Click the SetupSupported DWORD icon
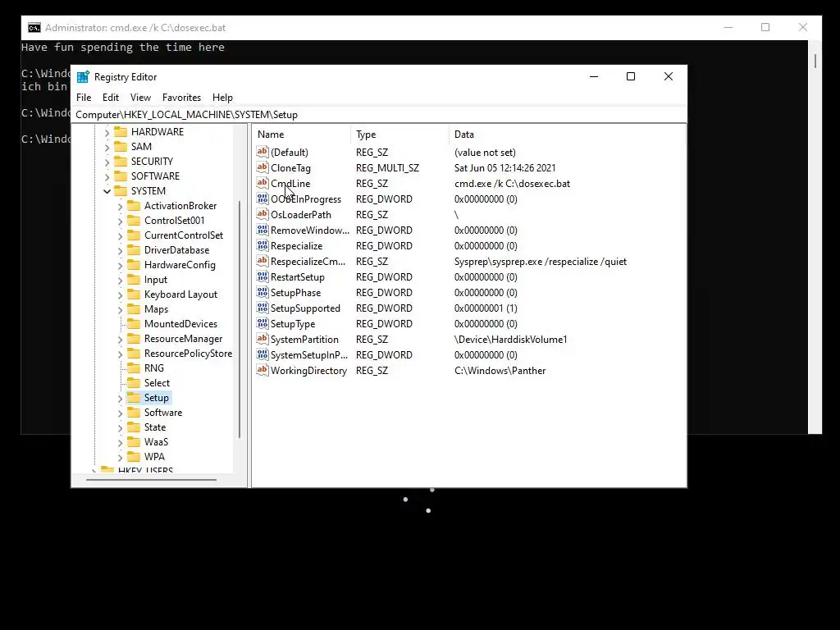Image resolution: width=840 pixels, height=630 pixels. tap(262, 308)
